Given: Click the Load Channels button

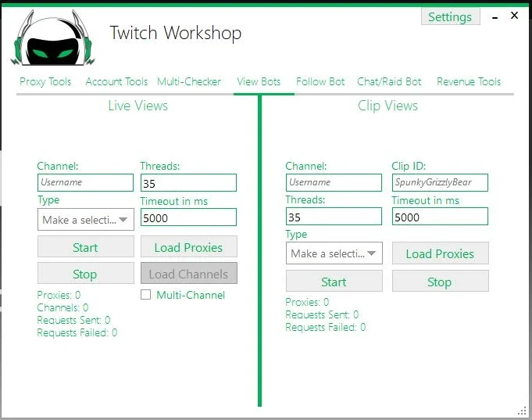Looking at the screenshot, I should (188, 274).
